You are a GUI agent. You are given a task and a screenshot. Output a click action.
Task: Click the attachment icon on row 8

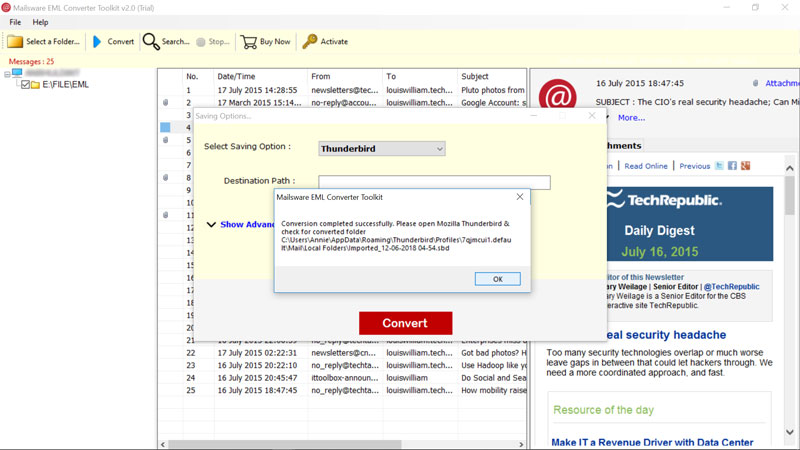click(x=165, y=178)
